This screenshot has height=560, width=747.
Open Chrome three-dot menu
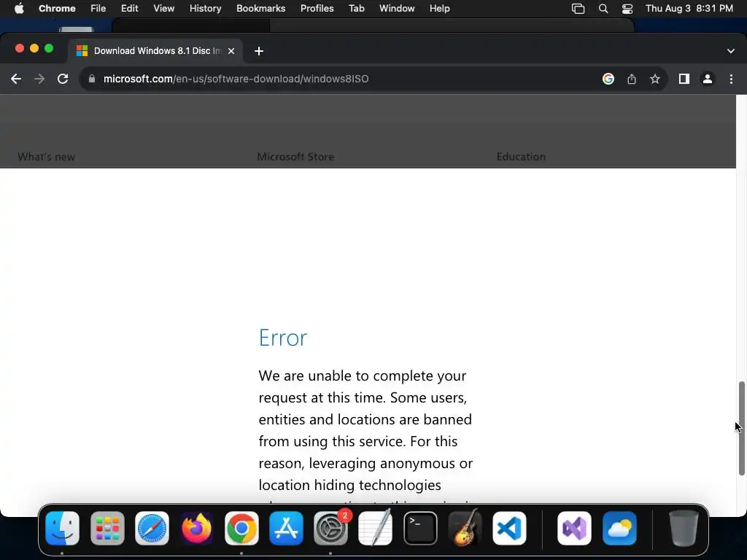pos(731,79)
